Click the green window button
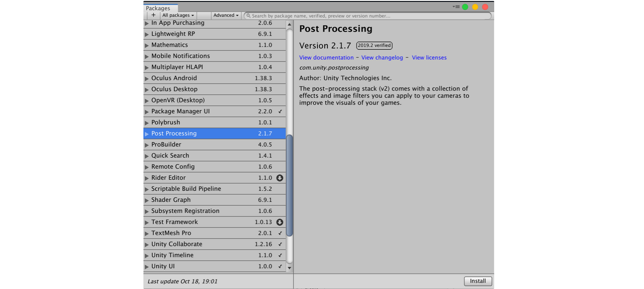This screenshot has height=289, width=644. (465, 7)
